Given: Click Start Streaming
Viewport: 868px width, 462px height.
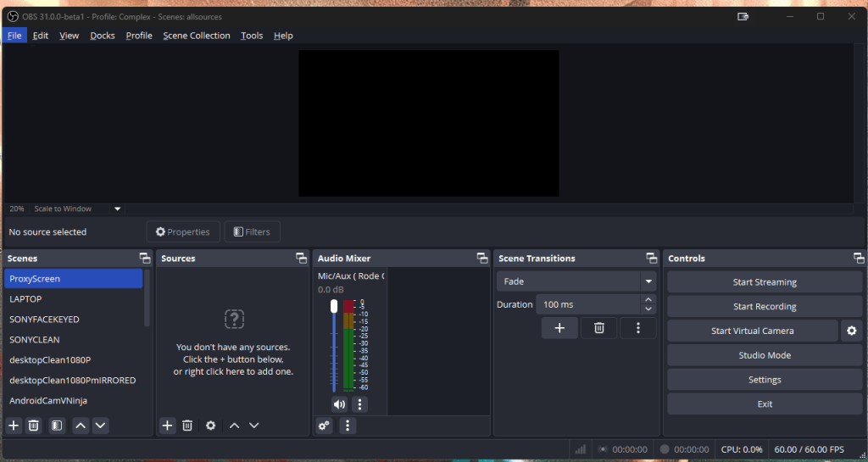Looking at the screenshot, I should 765,282.
